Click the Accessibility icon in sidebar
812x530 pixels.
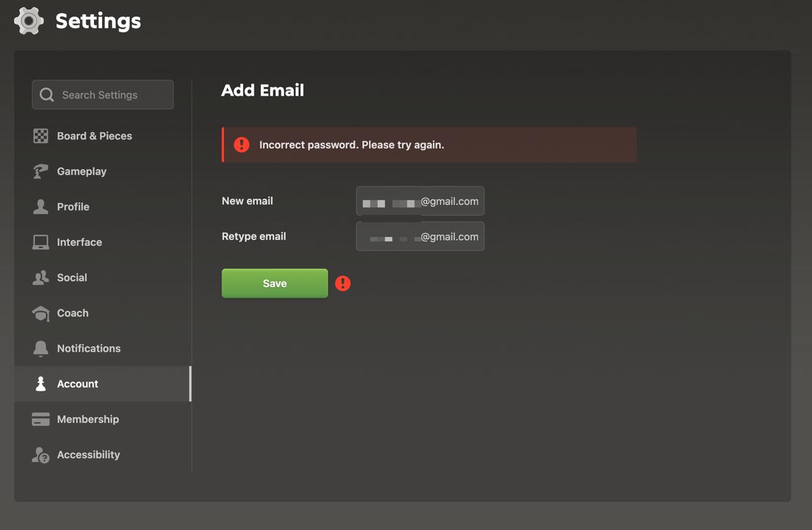(x=41, y=455)
